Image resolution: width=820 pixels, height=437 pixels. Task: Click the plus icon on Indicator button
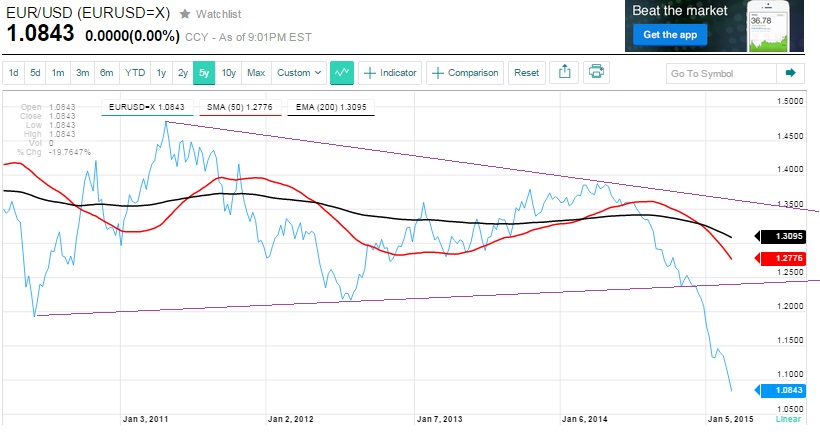369,73
